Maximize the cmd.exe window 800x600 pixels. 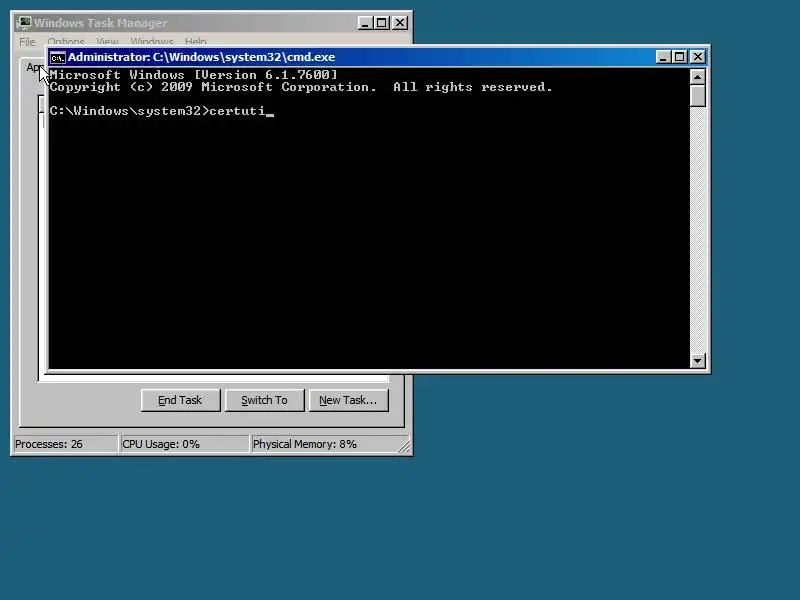pyautogui.click(x=680, y=57)
